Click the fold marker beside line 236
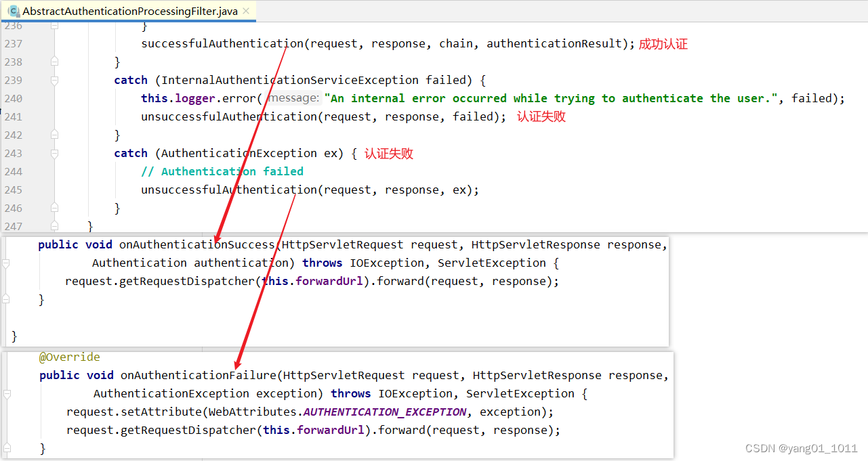This screenshot has height=461, width=868. tap(54, 25)
